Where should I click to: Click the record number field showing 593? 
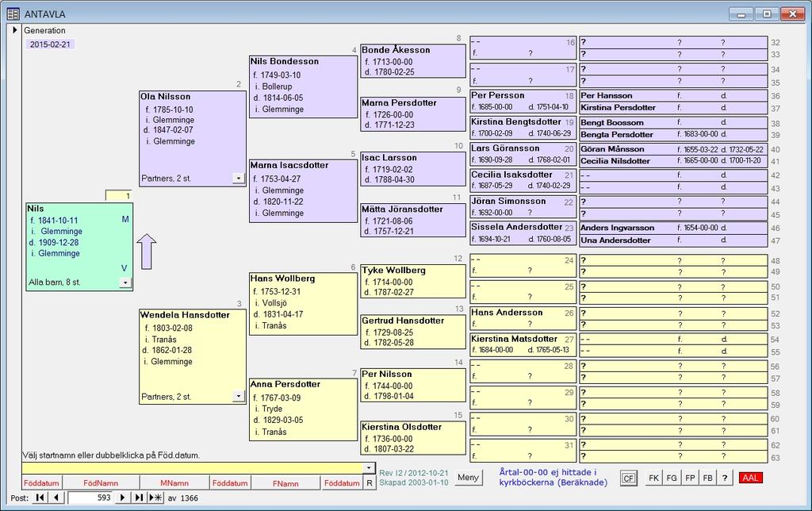(x=90, y=498)
